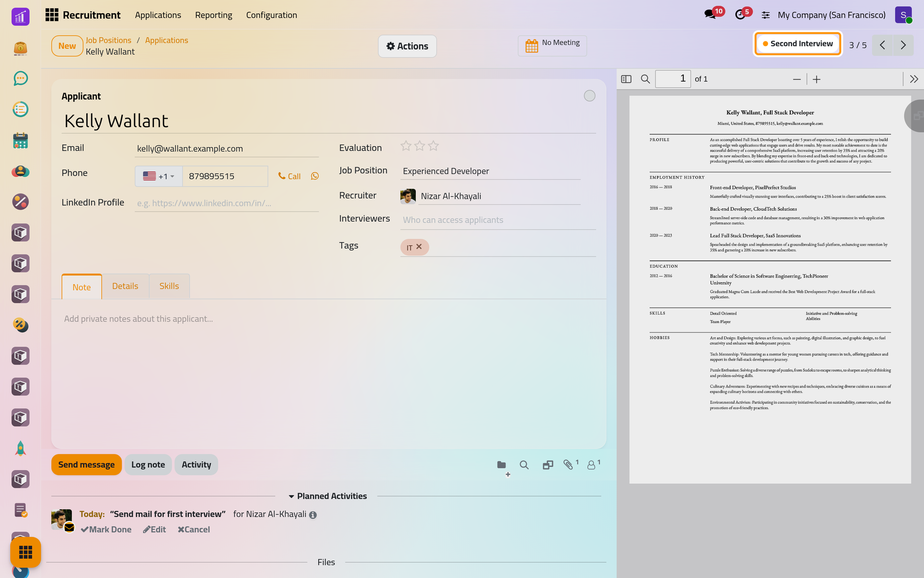
Task: Click Mark Done on the activity
Action: click(x=106, y=529)
